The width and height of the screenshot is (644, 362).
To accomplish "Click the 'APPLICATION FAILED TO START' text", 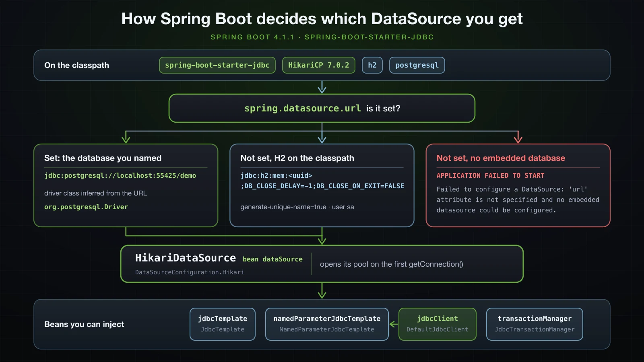I will [490, 175].
